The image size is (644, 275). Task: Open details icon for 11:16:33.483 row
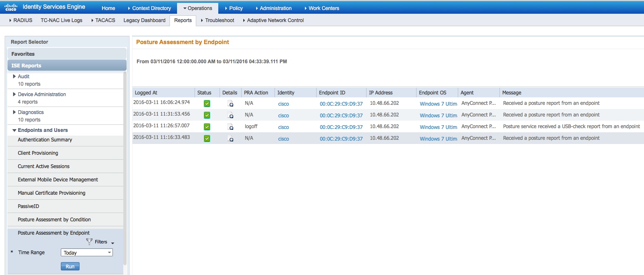click(230, 139)
